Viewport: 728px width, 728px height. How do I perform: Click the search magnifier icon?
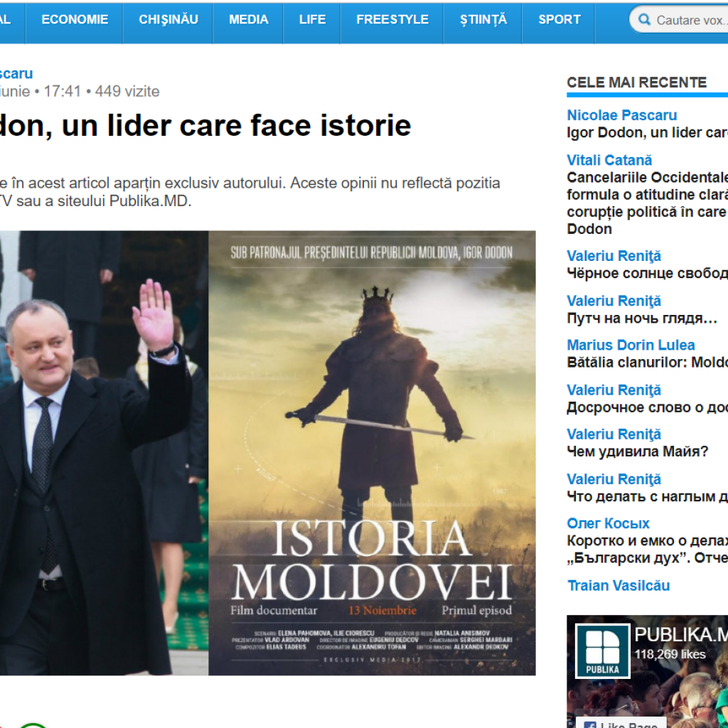coord(644,19)
